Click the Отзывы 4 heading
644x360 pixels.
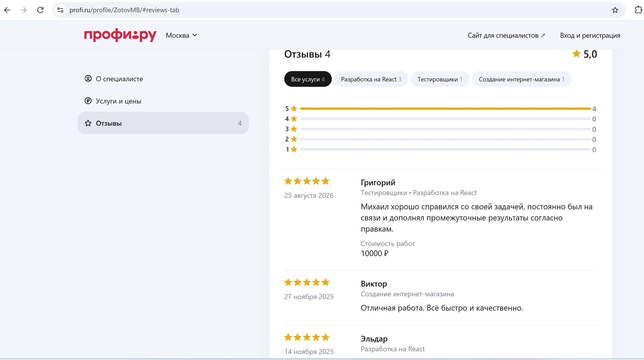point(307,54)
